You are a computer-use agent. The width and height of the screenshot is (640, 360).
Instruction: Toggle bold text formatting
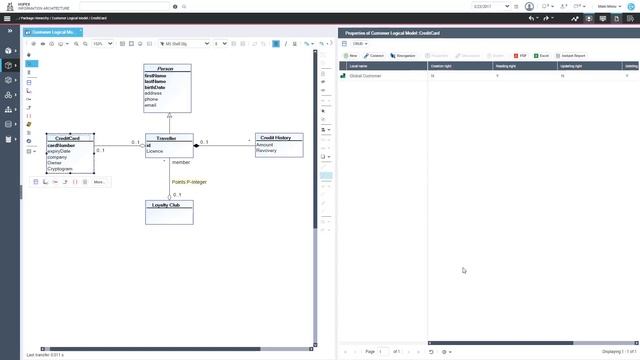[276, 44]
